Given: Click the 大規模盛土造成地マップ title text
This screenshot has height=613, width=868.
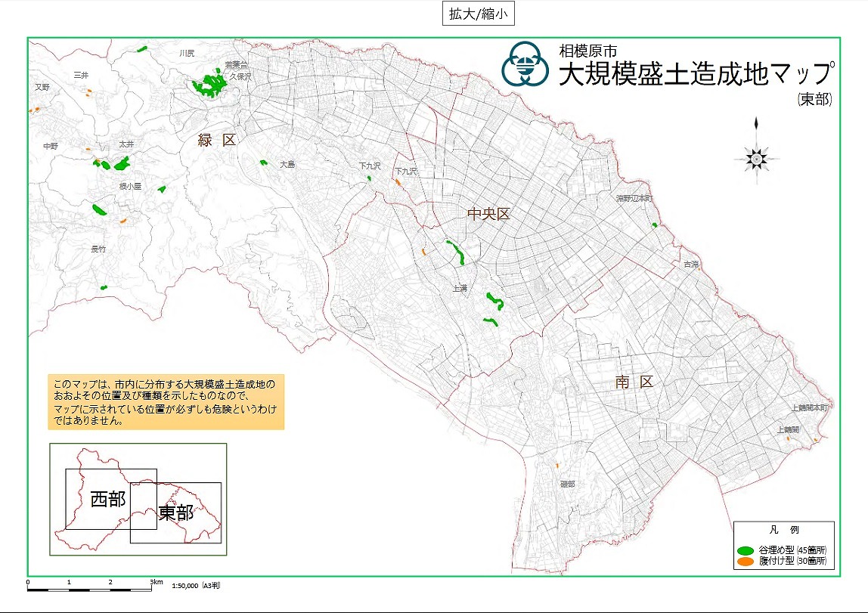Looking at the screenshot, I should point(695,74).
